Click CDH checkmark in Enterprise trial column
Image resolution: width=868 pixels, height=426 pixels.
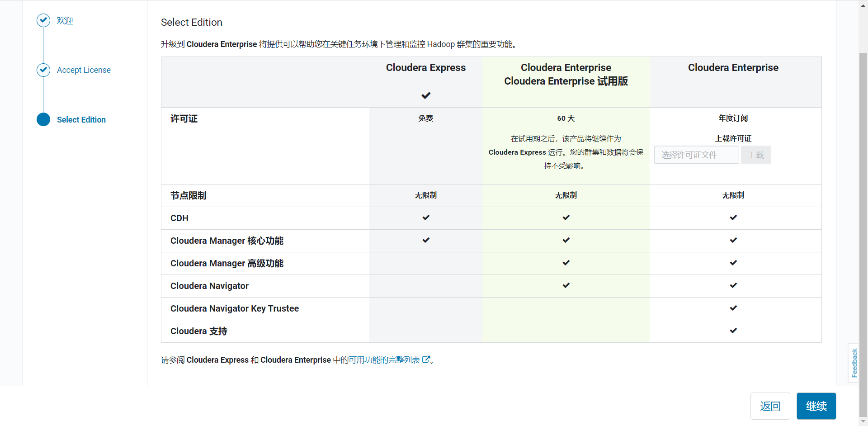(566, 218)
